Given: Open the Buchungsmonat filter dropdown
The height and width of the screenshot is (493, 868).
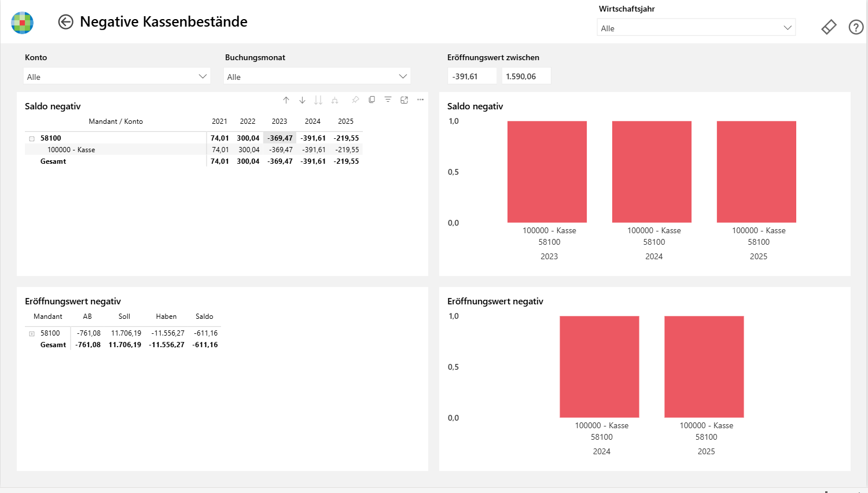Looking at the screenshot, I should (317, 76).
